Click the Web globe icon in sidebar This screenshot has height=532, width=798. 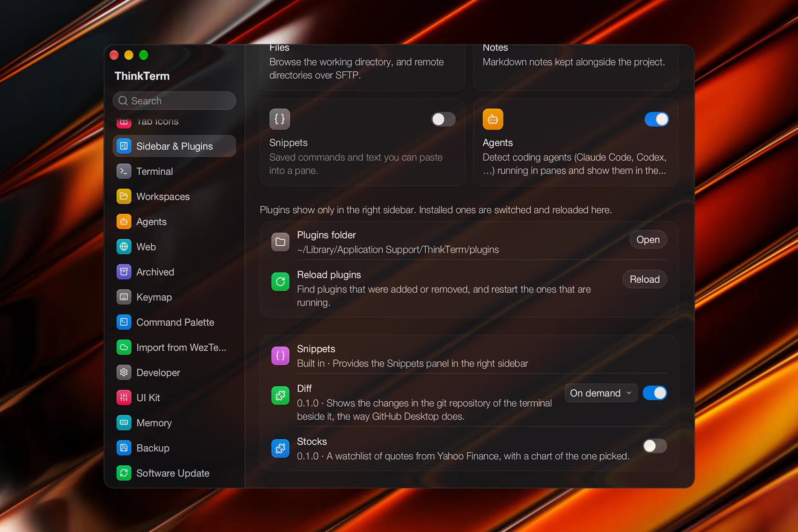(124, 247)
